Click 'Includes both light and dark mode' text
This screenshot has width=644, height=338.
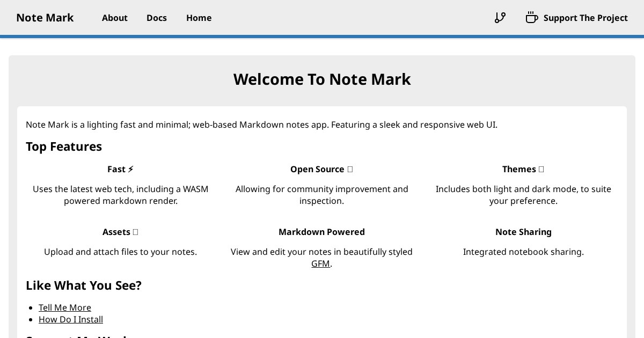tap(523, 195)
